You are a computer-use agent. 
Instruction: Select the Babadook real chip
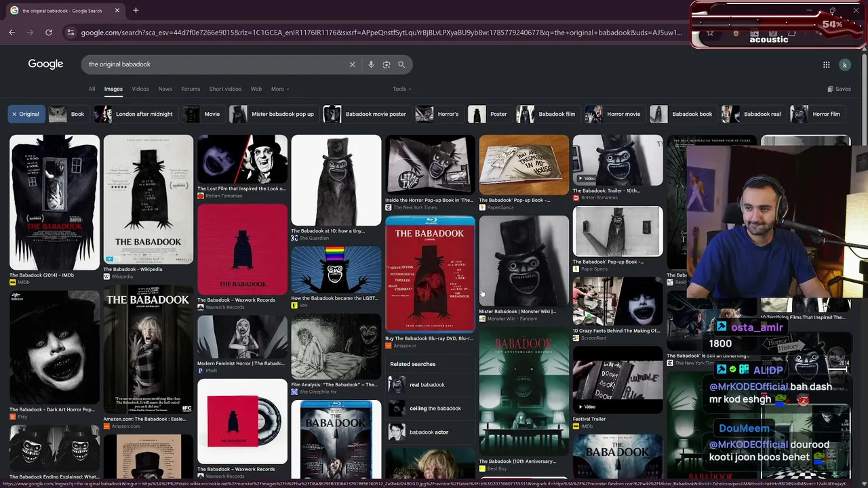coord(752,114)
